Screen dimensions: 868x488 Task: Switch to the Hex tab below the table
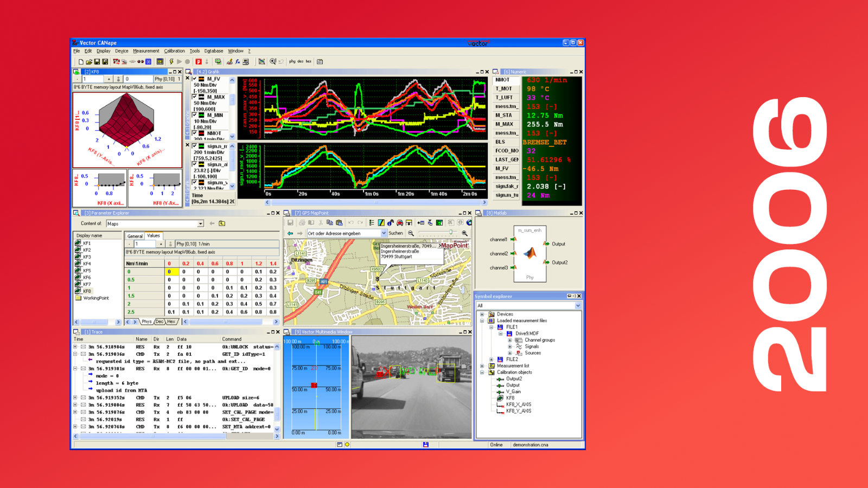coord(171,322)
